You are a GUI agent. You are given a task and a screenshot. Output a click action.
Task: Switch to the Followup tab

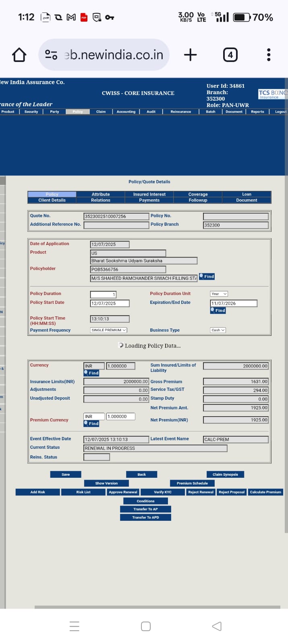[x=198, y=200]
